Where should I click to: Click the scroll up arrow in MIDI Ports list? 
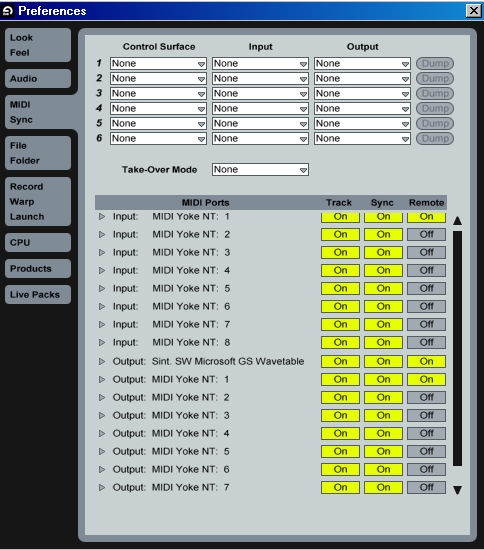[457, 221]
